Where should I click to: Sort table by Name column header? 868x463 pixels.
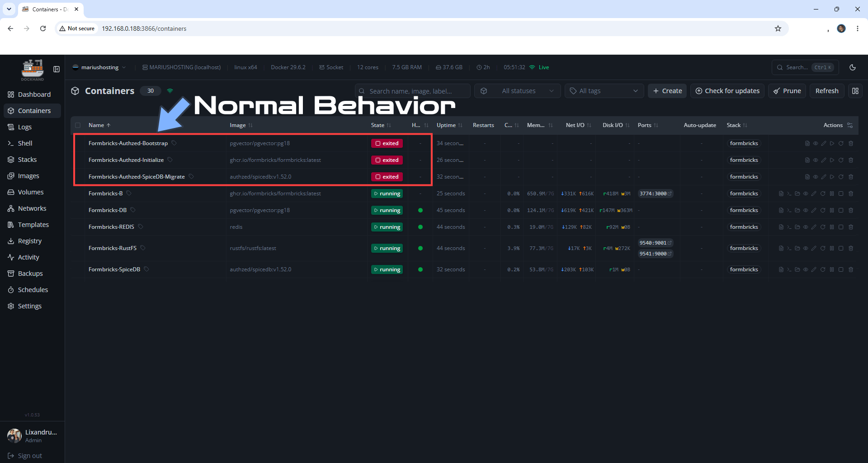click(99, 125)
